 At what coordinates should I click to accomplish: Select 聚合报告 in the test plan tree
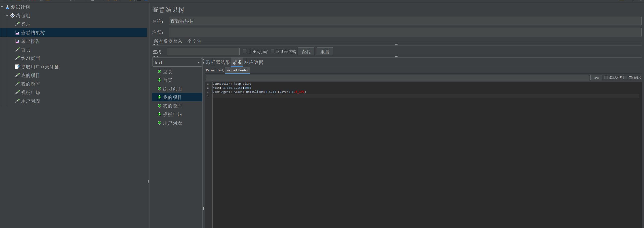(30, 41)
